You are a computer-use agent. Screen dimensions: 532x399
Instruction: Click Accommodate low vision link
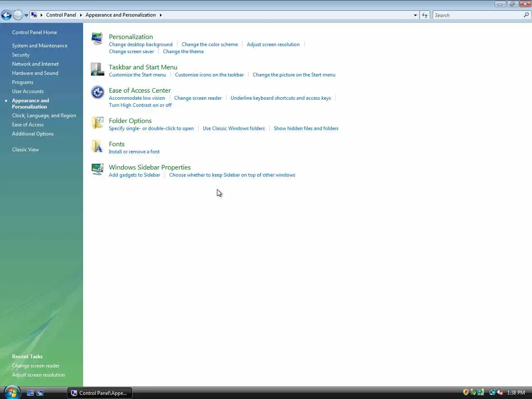pyautogui.click(x=137, y=98)
